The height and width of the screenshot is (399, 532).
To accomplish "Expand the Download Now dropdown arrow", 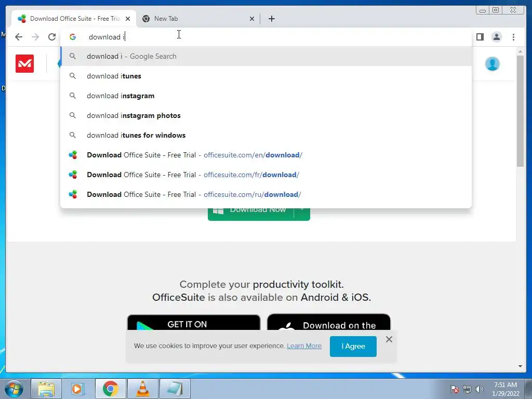I will click(302, 214).
